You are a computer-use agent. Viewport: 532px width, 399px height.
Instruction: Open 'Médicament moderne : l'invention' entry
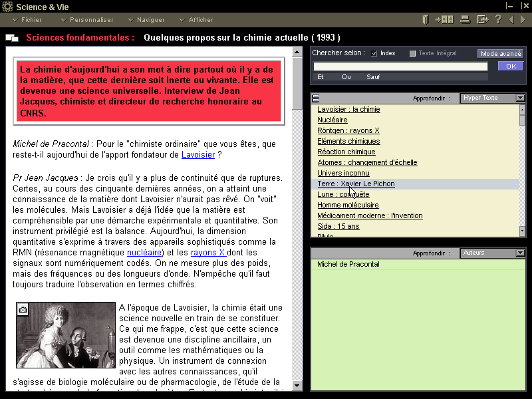pos(370,215)
